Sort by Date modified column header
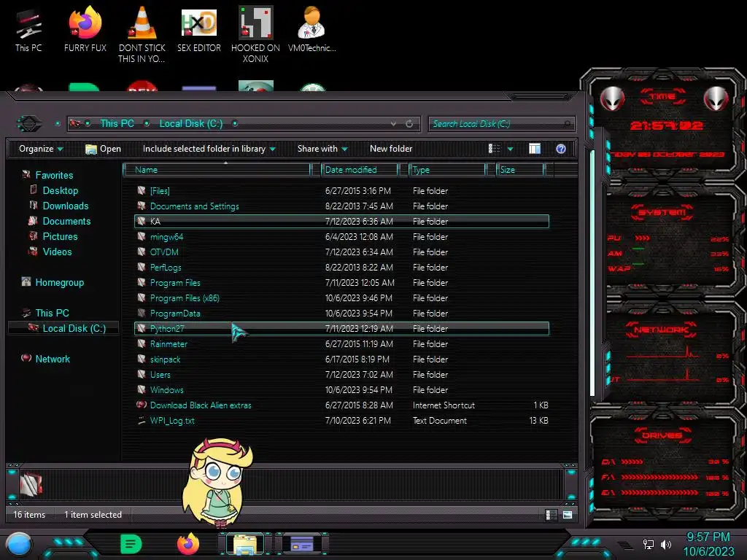 coord(359,169)
